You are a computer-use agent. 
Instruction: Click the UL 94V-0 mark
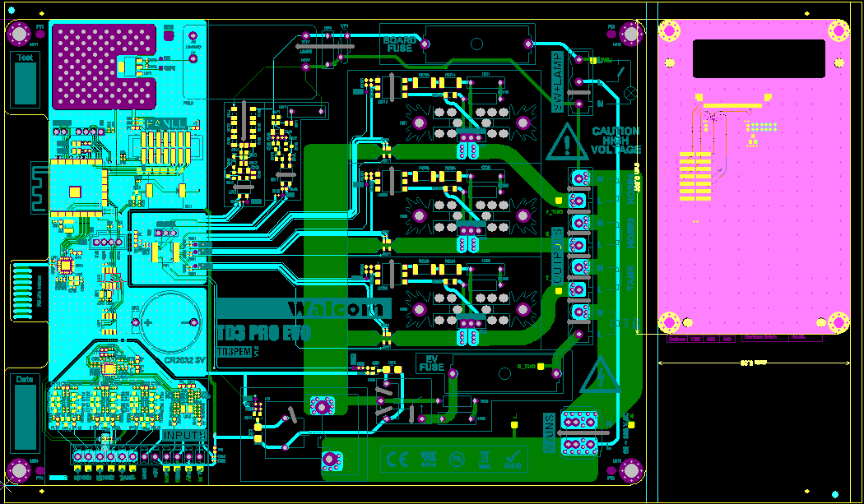click(428, 458)
